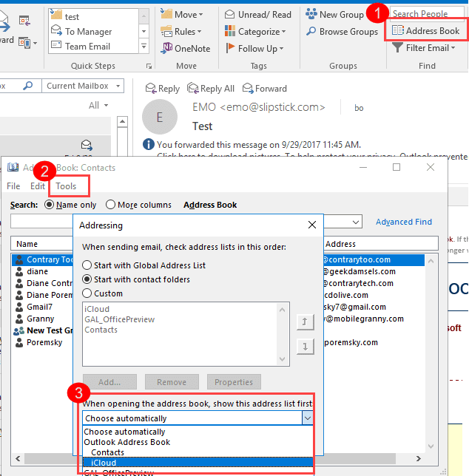Open the Tools menu in Address Book
This screenshot has width=469, height=476.
(66, 186)
